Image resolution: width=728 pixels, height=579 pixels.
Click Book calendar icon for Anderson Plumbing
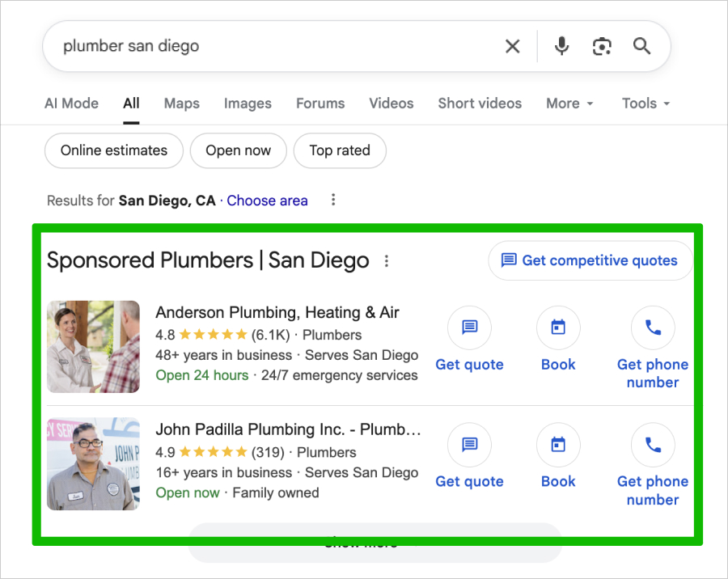pos(558,328)
